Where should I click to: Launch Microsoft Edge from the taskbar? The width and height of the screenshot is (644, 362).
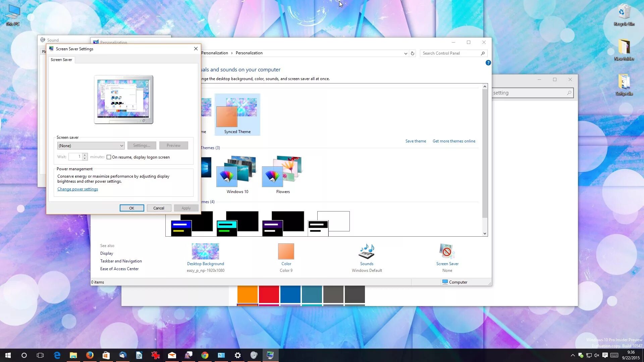[x=57, y=355]
